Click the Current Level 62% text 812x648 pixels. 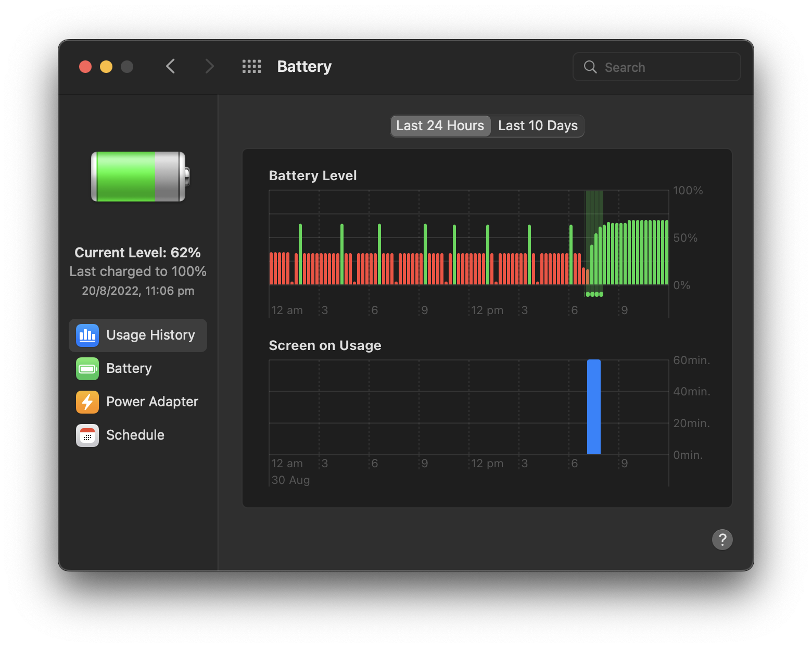(137, 253)
